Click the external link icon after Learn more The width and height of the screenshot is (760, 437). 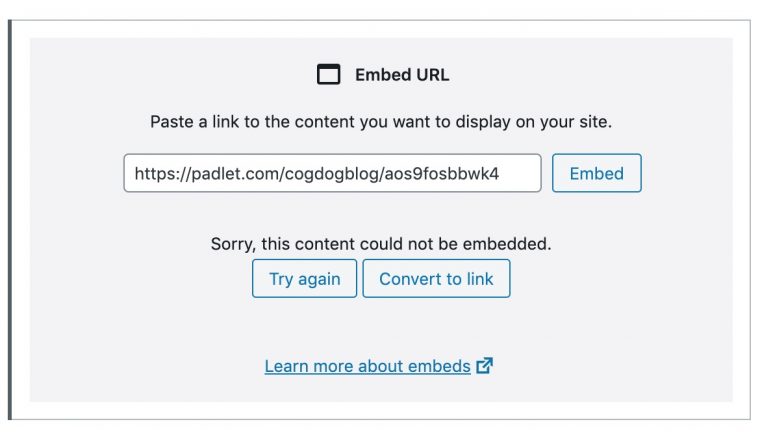coord(485,366)
